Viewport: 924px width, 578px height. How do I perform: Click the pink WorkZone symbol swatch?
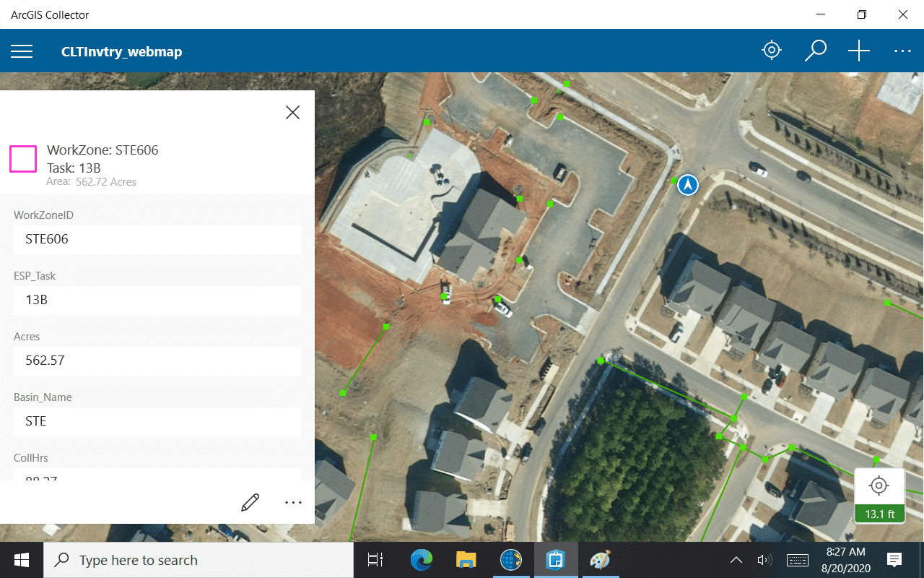[23, 159]
